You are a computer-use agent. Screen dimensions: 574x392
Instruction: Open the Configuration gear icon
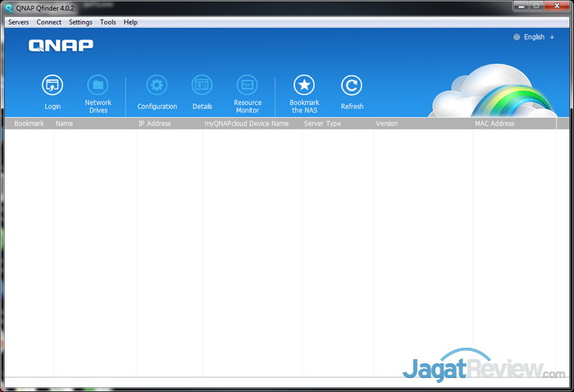pos(157,85)
